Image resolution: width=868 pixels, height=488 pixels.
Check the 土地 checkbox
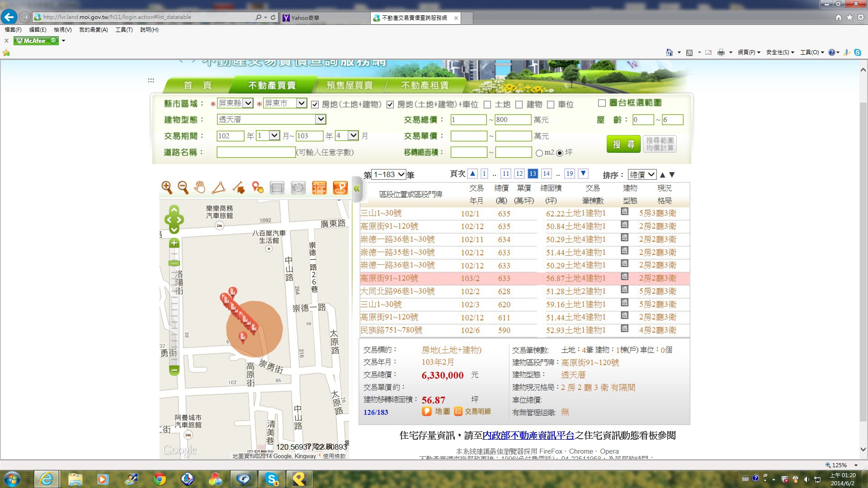point(487,104)
